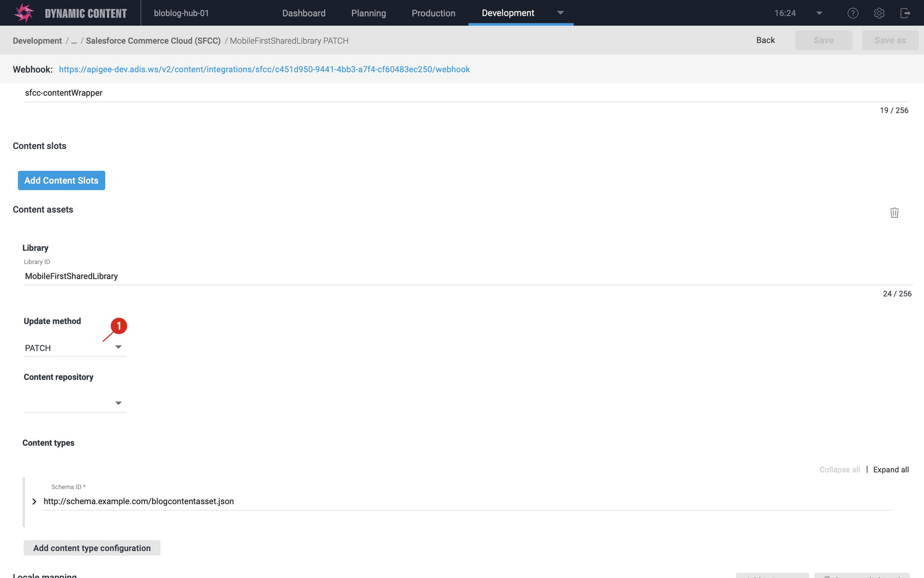Open the help question mark icon
The image size is (924, 578).
pos(853,13)
